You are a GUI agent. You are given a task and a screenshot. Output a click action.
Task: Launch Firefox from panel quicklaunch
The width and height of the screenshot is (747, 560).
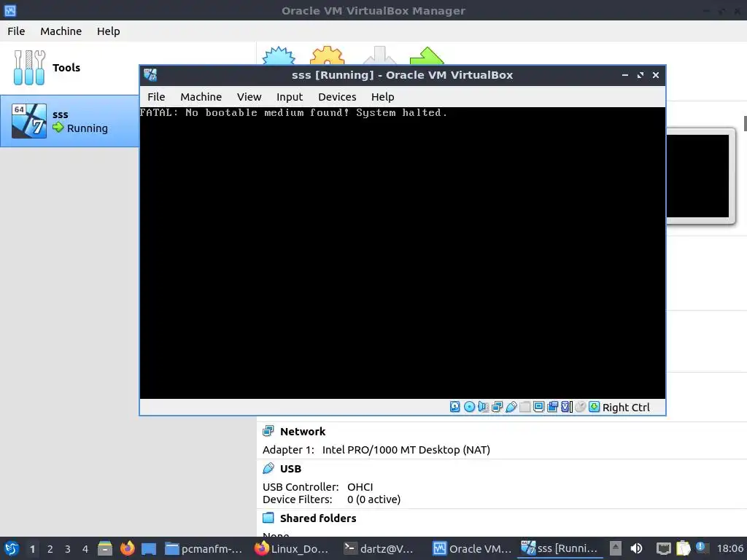coord(127,548)
